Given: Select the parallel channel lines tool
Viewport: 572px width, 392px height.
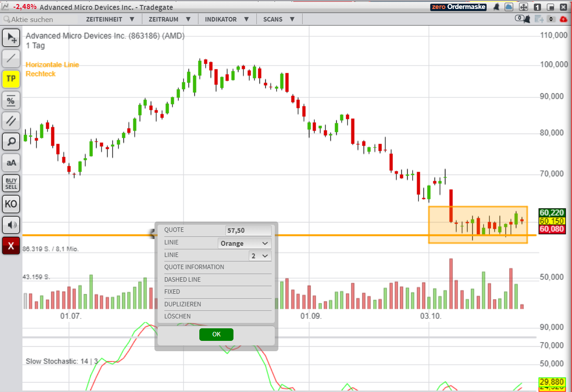Looking at the screenshot, I should [11, 121].
